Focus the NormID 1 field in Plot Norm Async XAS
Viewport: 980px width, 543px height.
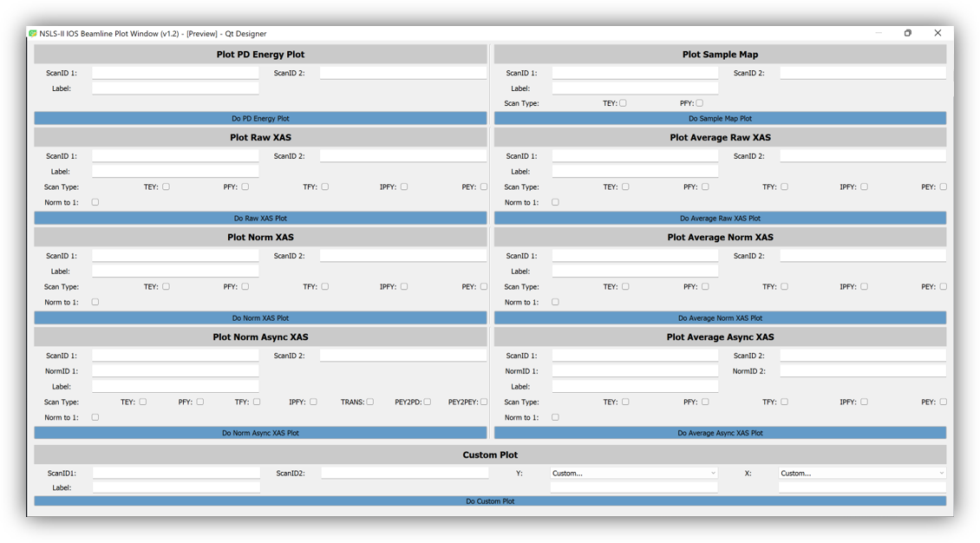pyautogui.click(x=175, y=371)
